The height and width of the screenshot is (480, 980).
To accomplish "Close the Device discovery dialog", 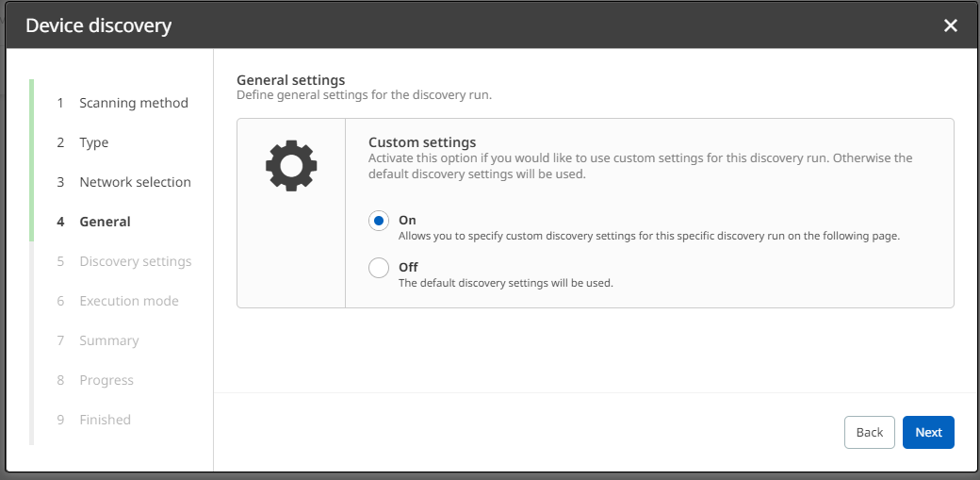I will (x=951, y=25).
